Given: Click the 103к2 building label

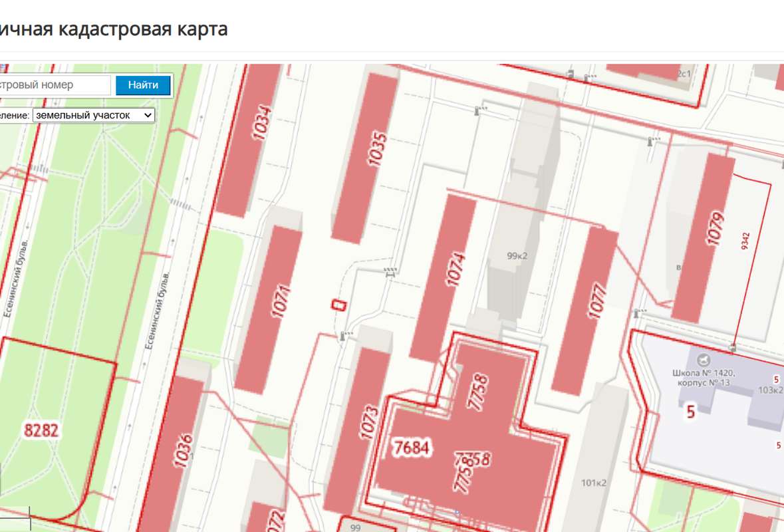Looking at the screenshot, I should coord(771,390).
